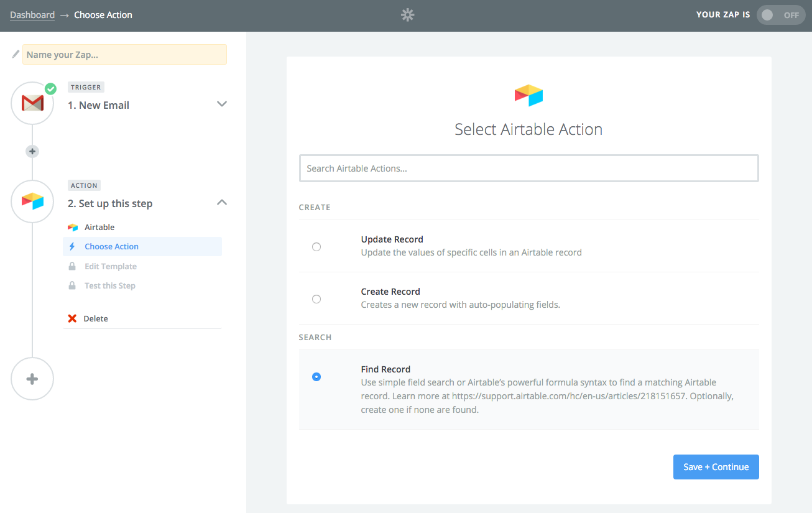This screenshot has height=513, width=812.
Task: Expand the New Email trigger chevron
Action: [221, 104]
